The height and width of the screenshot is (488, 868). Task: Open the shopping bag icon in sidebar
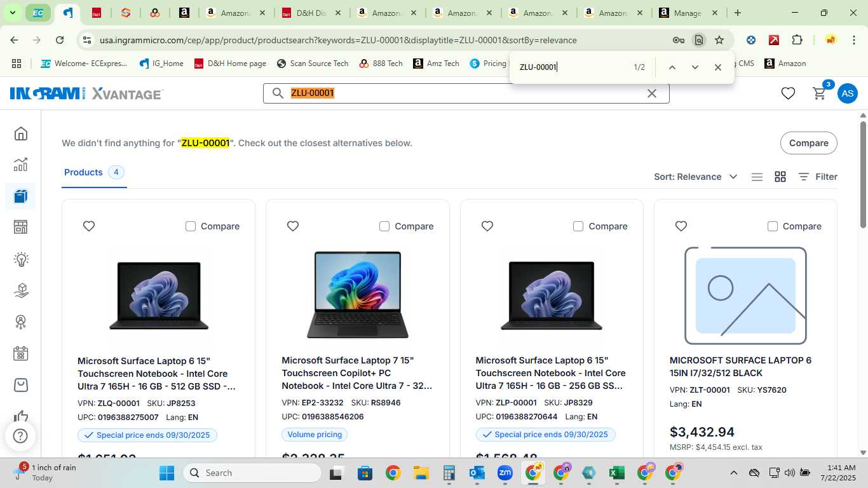pyautogui.click(x=21, y=385)
